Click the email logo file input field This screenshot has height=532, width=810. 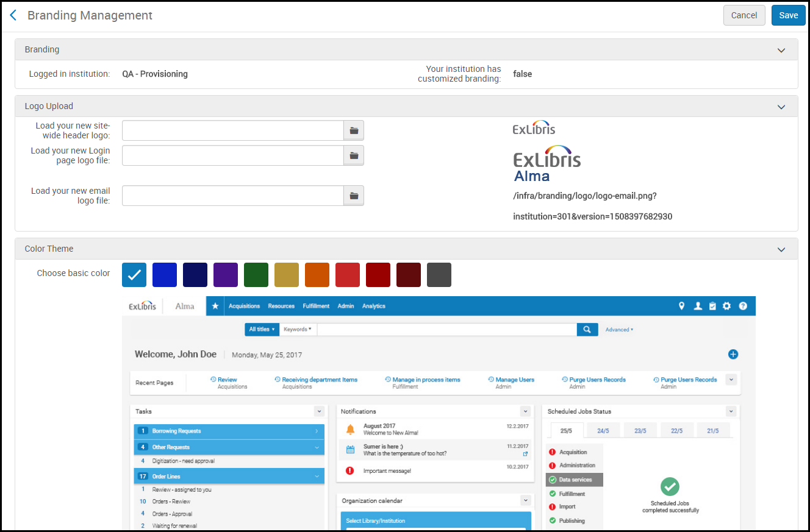pyautogui.click(x=233, y=196)
